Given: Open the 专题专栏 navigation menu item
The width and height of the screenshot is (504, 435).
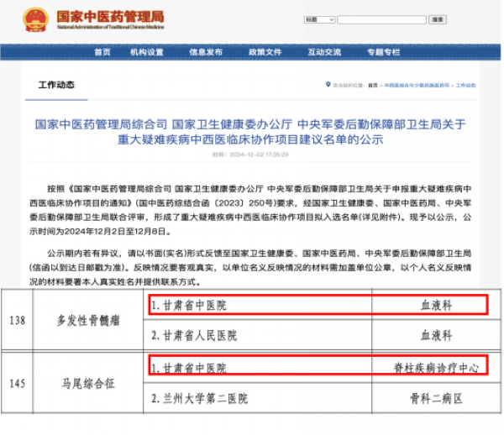Looking at the screenshot, I should [384, 52].
